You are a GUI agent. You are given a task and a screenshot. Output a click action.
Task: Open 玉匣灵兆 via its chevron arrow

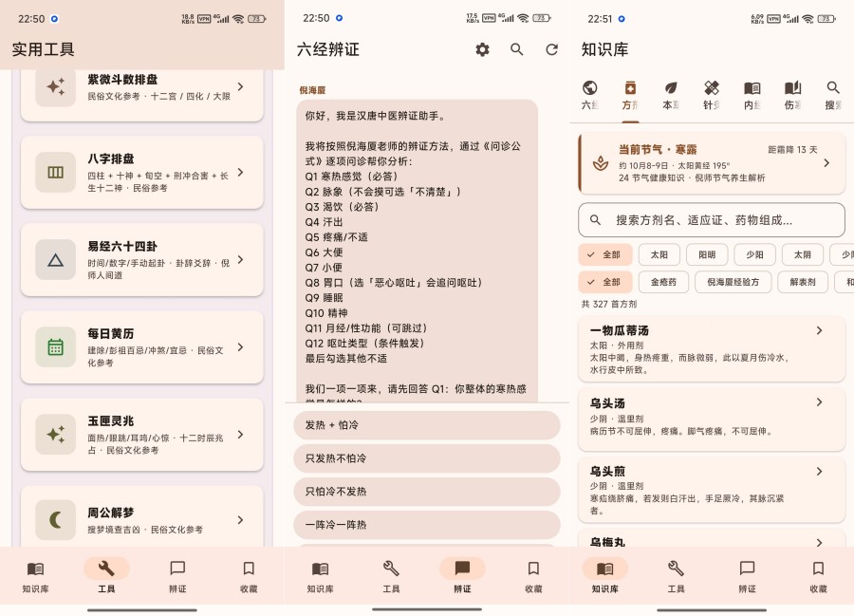(x=241, y=434)
